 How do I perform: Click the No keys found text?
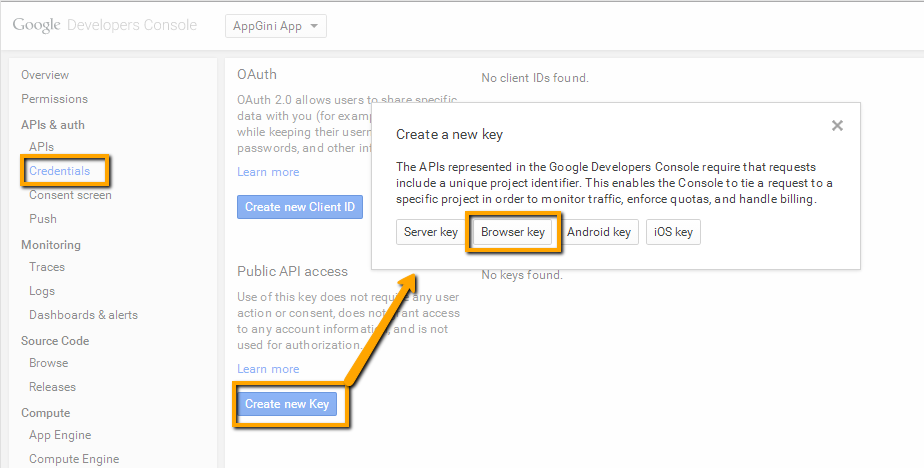pos(522,275)
